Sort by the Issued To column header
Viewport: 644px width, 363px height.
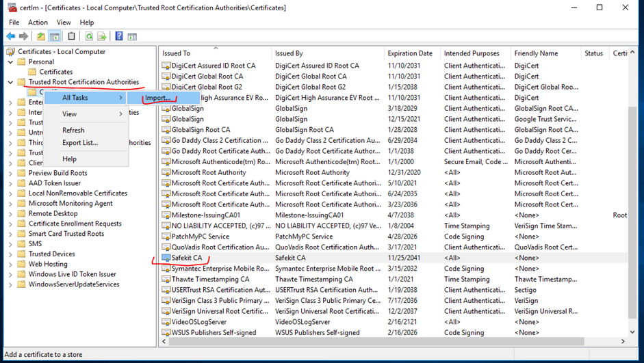216,53
